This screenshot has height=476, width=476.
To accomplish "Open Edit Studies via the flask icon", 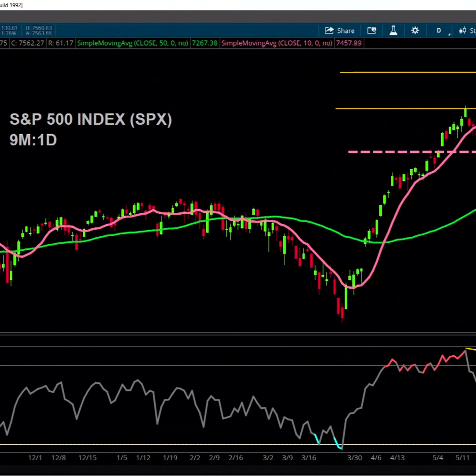I will point(393,31).
